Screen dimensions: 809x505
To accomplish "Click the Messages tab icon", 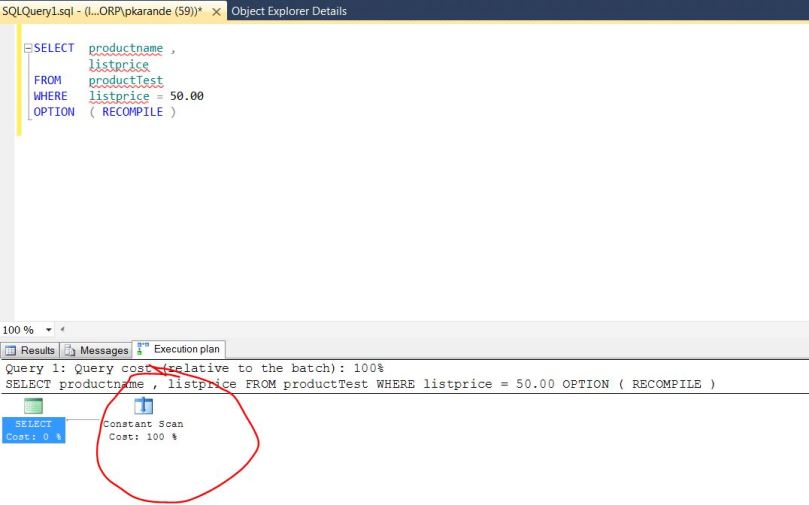I will pyautogui.click(x=70, y=351).
